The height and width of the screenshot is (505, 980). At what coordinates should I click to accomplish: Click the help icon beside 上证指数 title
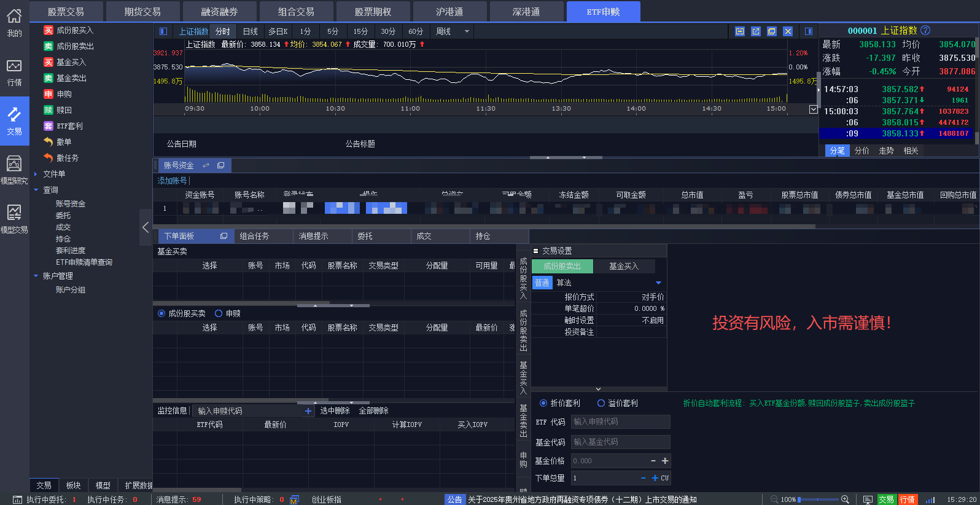925,30
